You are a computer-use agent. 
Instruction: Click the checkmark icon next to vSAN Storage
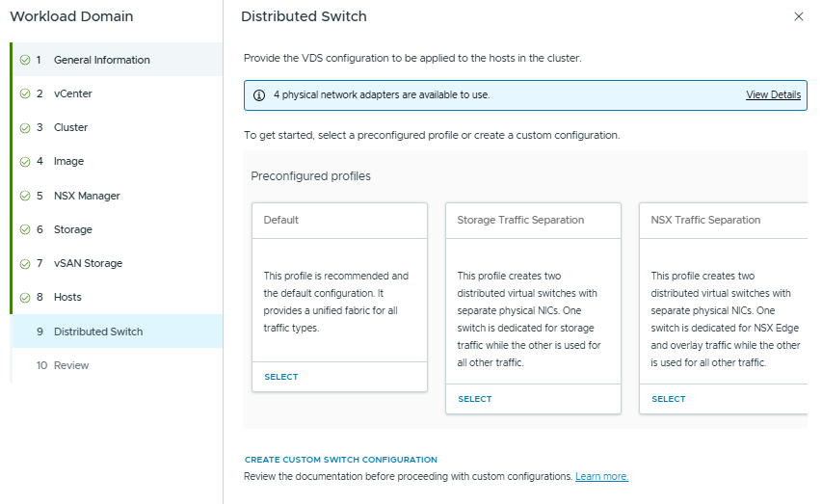(x=25, y=263)
